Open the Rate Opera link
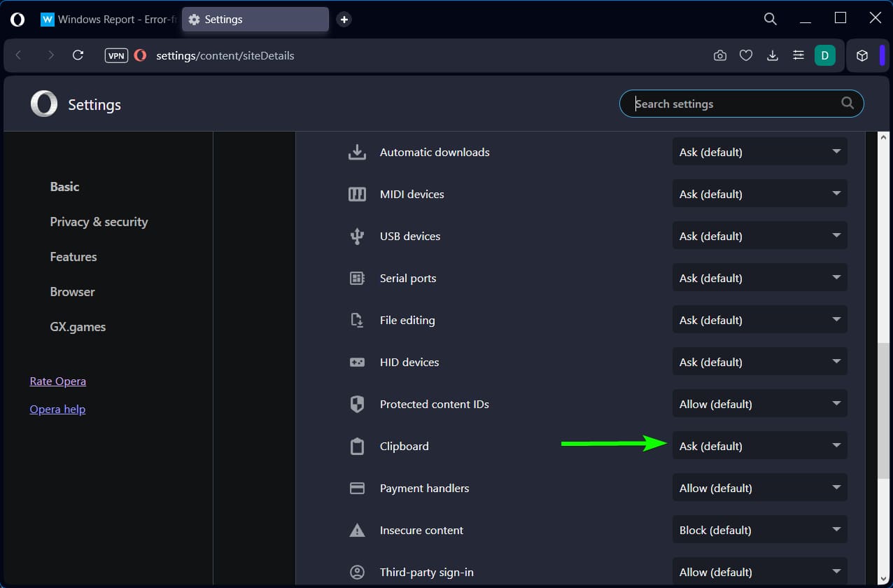This screenshot has width=893, height=588. [x=58, y=381]
